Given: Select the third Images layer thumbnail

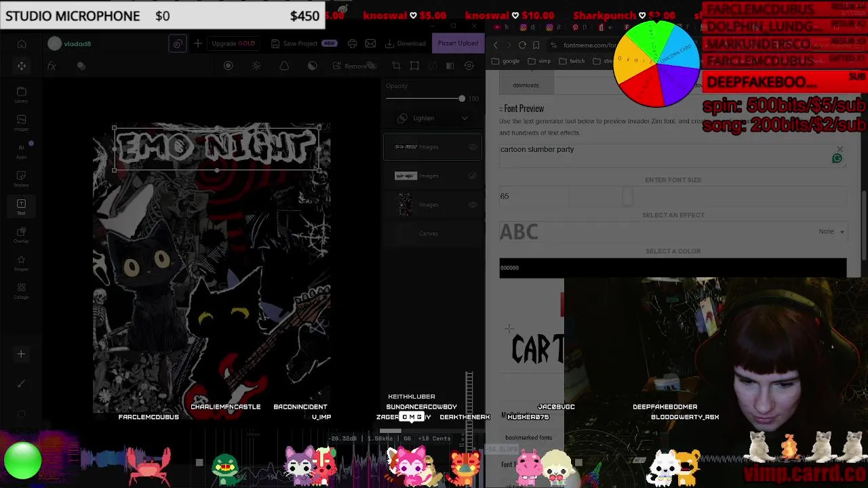Looking at the screenshot, I should tap(405, 205).
